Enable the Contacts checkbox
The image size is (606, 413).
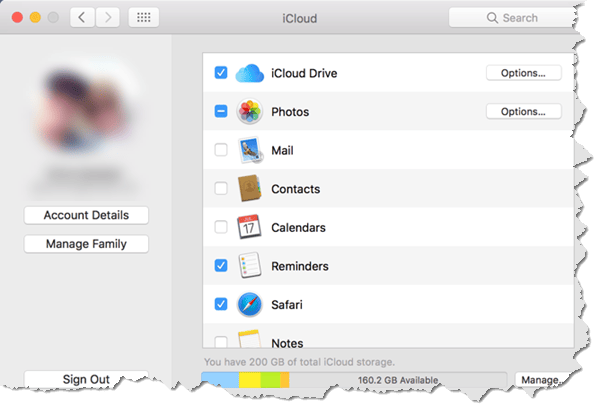[x=221, y=189]
